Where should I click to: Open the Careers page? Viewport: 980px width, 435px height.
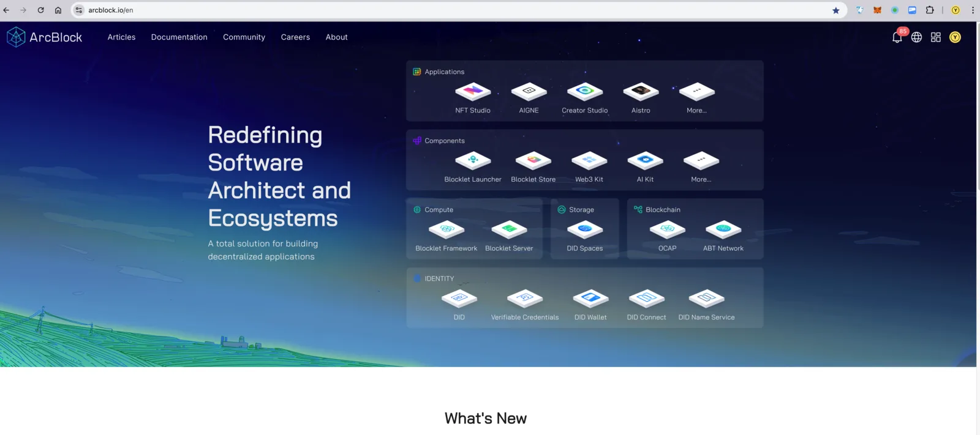295,37
